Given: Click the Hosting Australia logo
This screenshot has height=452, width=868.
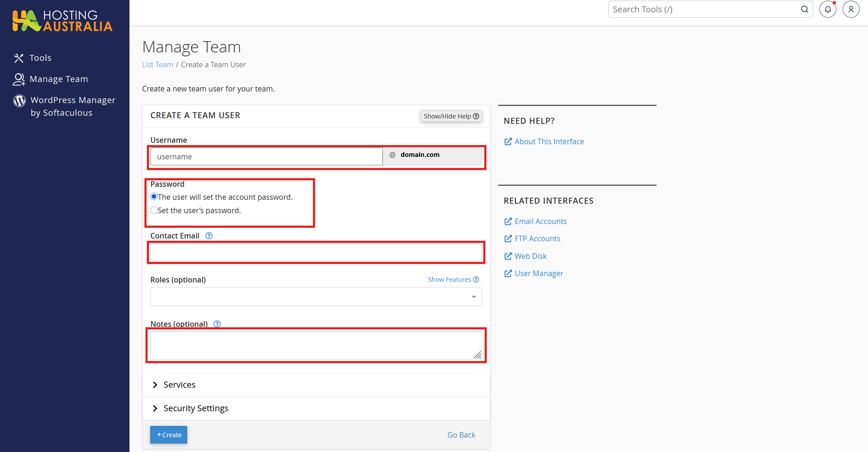Looking at the screenshot, I should coord(63,21).
